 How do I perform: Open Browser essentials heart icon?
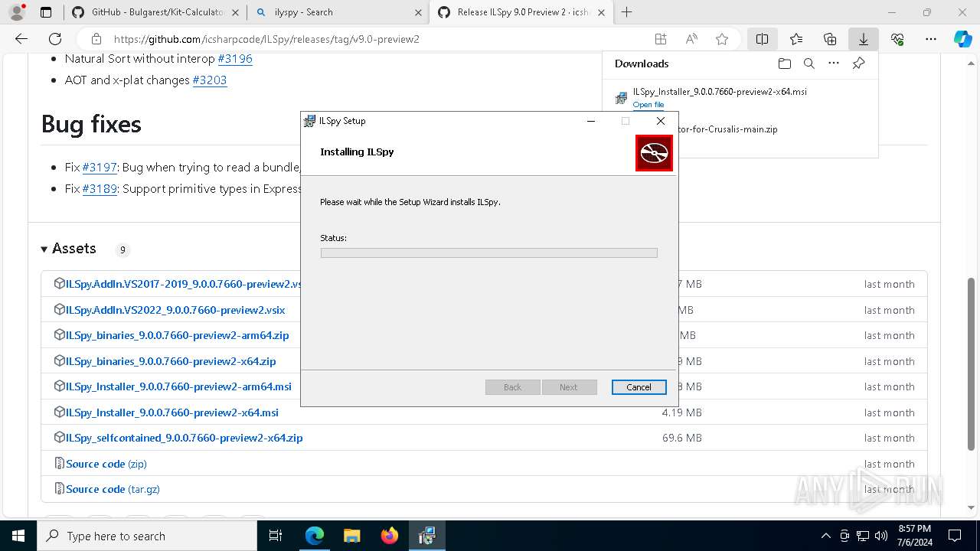897,39
